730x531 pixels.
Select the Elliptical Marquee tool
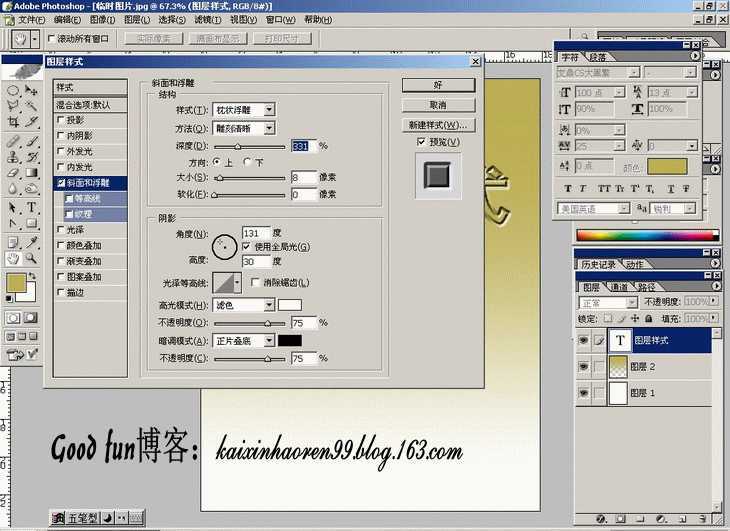point(13,90)
